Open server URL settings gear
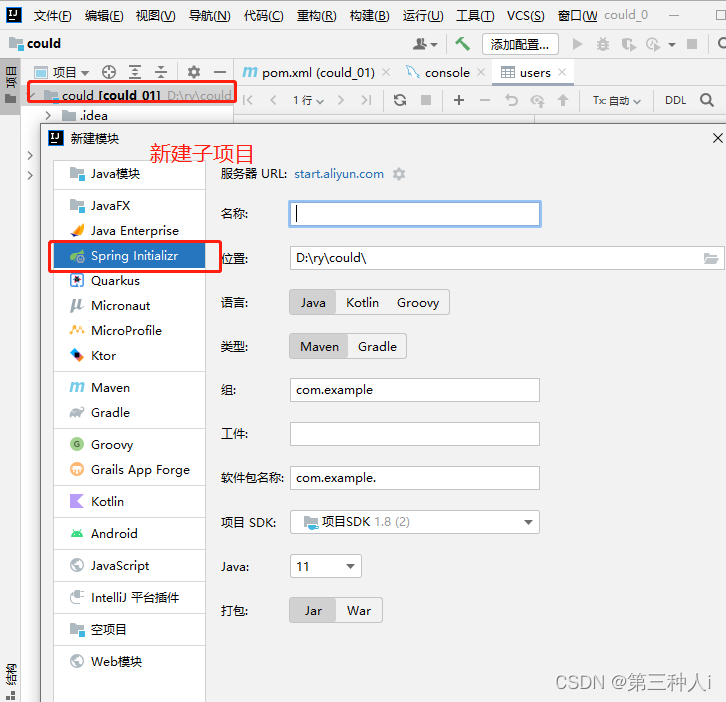The image size is (726, 702). [x=399, y=174]
